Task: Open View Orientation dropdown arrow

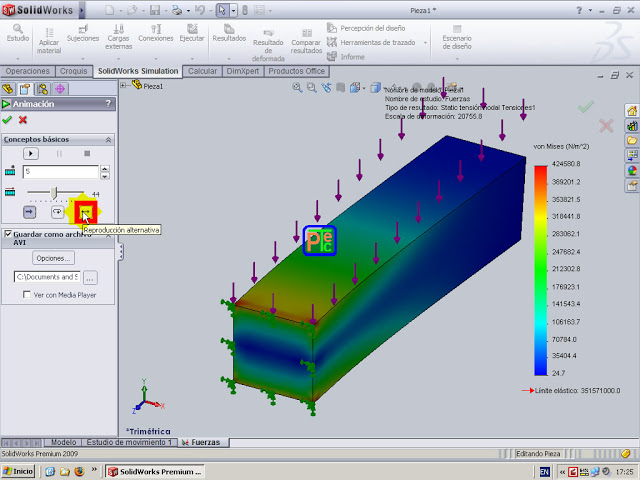Action: [x=364, y=87]
